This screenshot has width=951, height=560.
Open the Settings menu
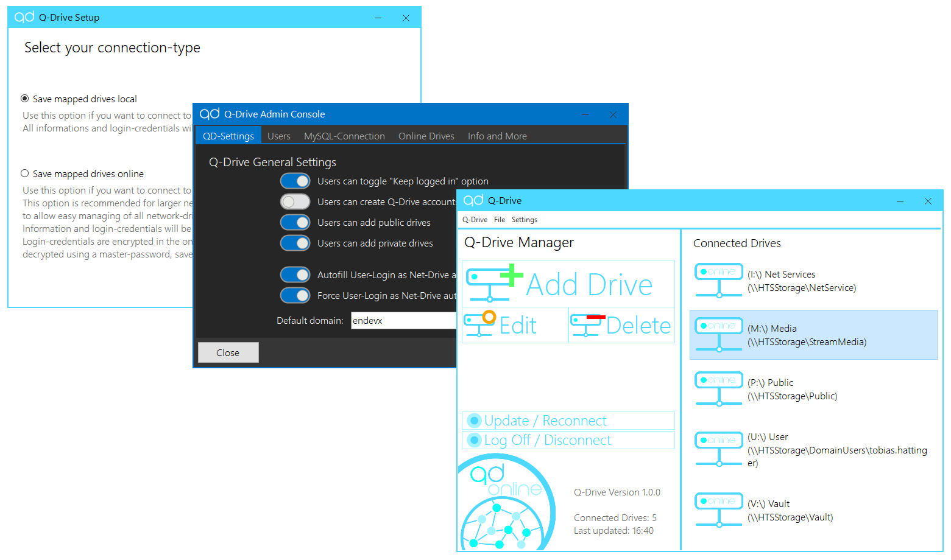tap(525, 220)
